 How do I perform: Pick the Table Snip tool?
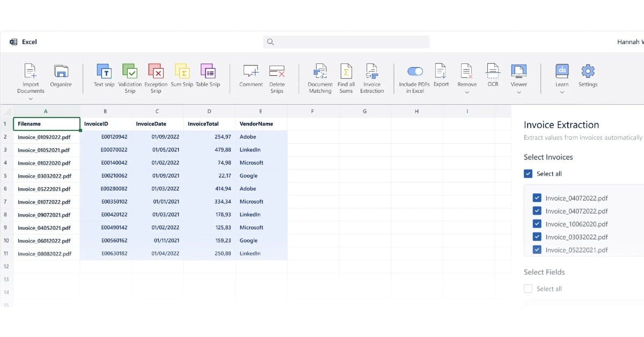[208, 71]
